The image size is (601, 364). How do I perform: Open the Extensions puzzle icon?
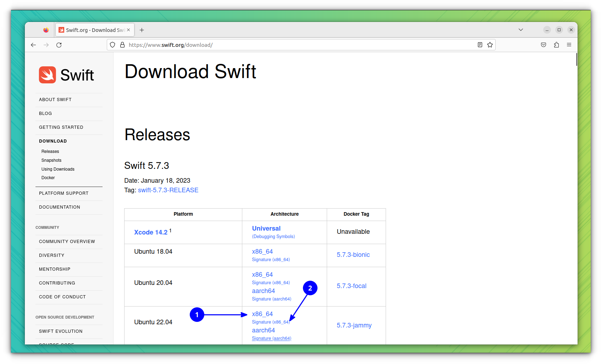click(x=556, y=45)
